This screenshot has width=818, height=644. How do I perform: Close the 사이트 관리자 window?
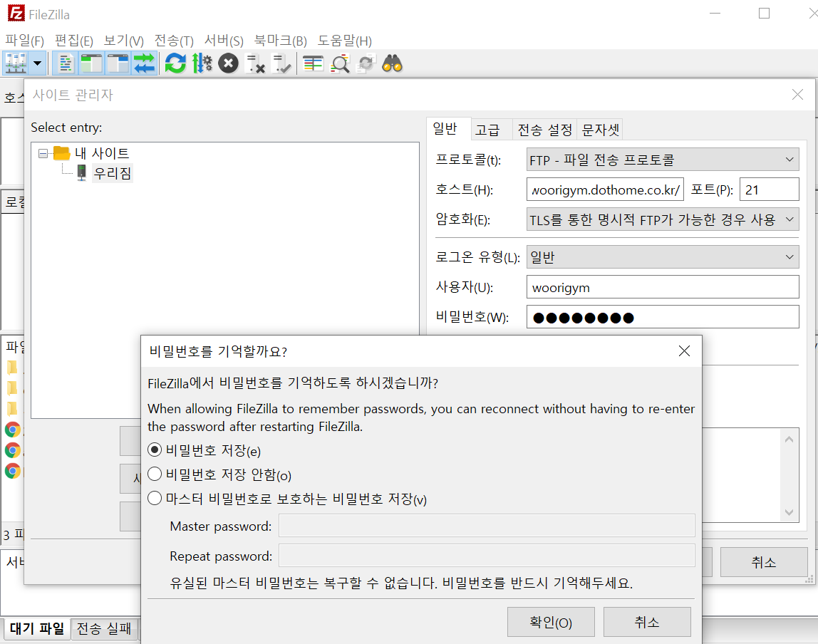[797, 94]
